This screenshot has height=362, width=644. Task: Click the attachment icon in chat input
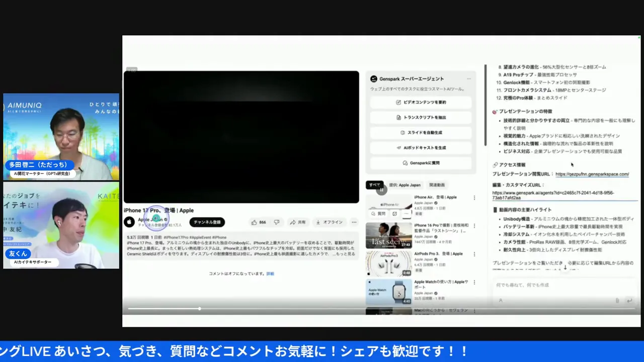[x=617, y=301]
